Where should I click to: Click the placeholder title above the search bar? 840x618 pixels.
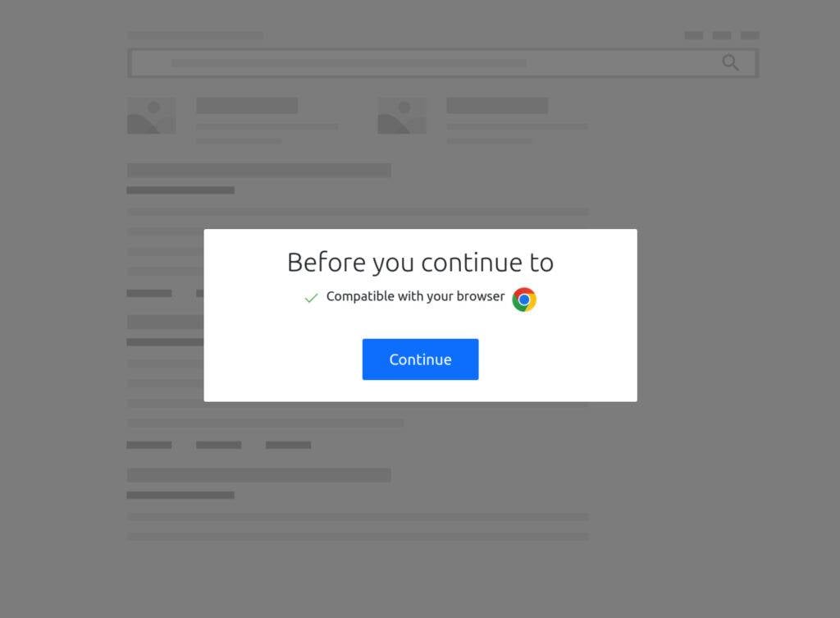(x=195, y=35)
